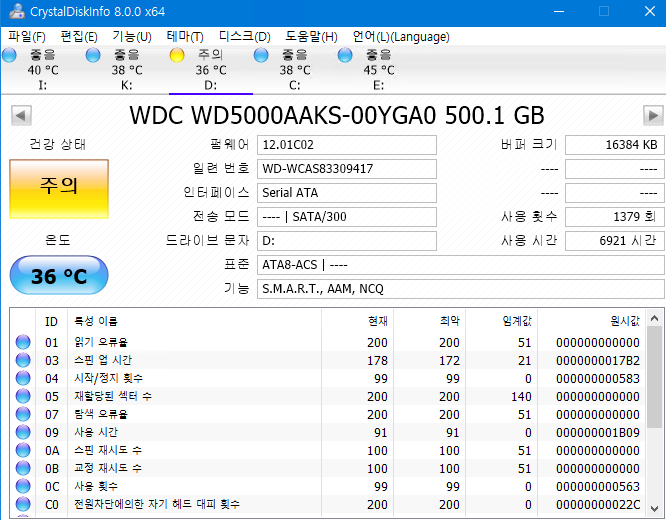
Task: Click the 36 °C temperature button
Action: tap(59, 275)
